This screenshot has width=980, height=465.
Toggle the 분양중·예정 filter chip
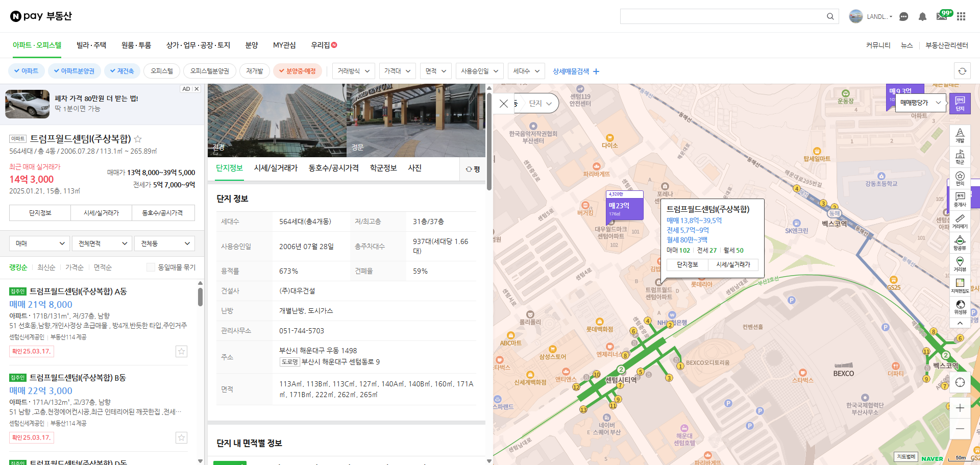tap(298, 71)
